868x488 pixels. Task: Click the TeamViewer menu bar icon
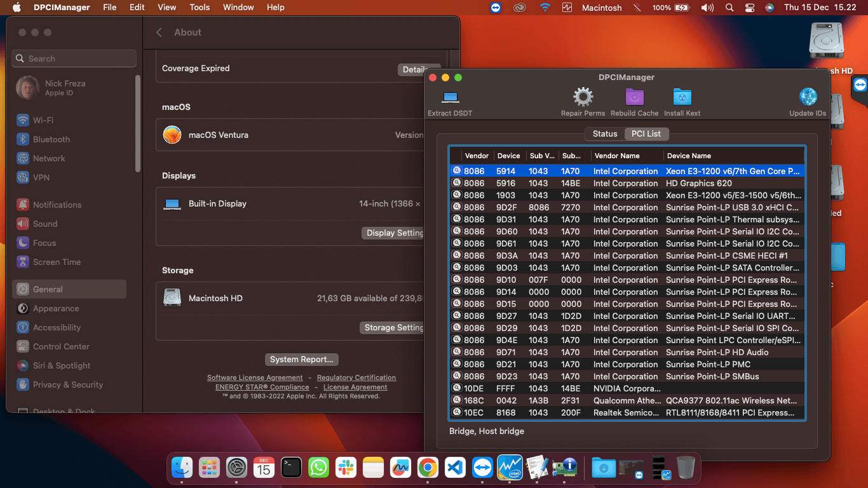pyautogui.click(x=496, y=8)
